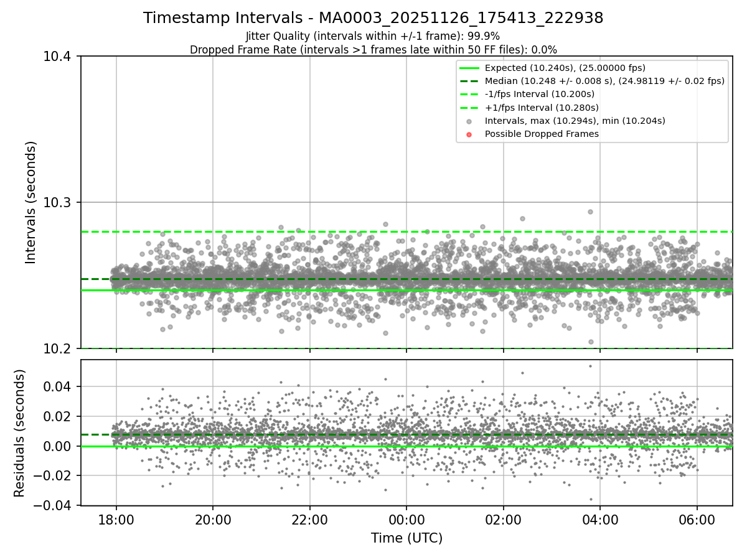Click the solid green line sample in legend
This screenshot has width=747, height=560.
tap(469, 68)
